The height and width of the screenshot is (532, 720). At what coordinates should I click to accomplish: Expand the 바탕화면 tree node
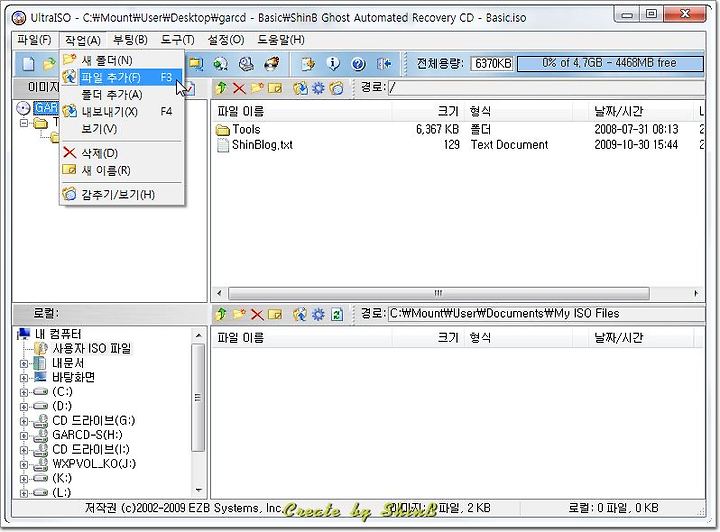pos(24,378)
